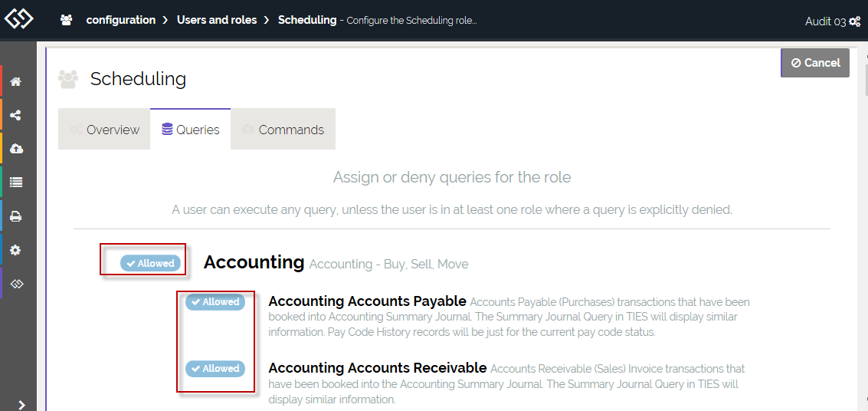
Task: Select the Queries tab
Action: (x=191, y=130)
